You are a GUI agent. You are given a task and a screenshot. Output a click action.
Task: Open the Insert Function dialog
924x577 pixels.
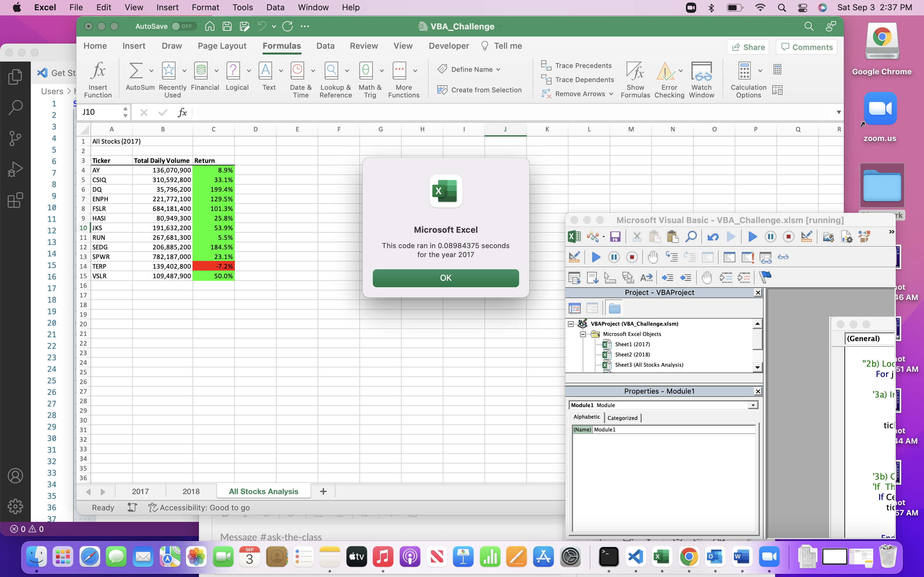[x=98, y=71]
